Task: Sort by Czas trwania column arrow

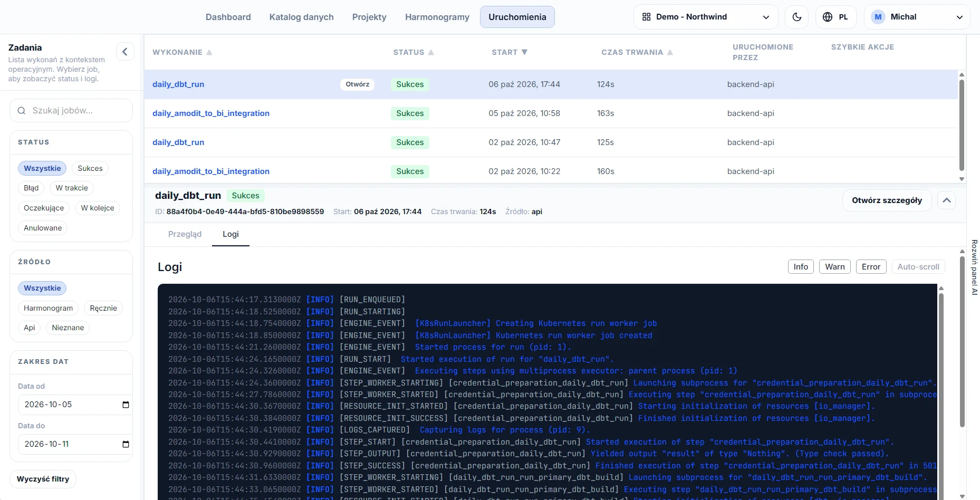Action: tap(670, 52)
